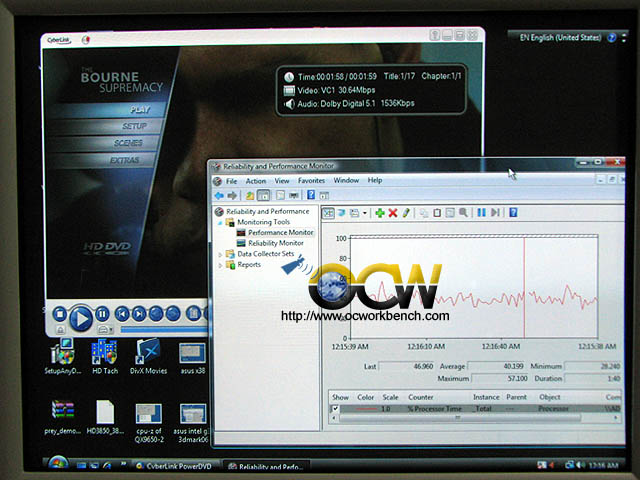Select Performance Monitor in the tree
The width and height of the screenshot is (640, 480).
(x=280, y=232)
